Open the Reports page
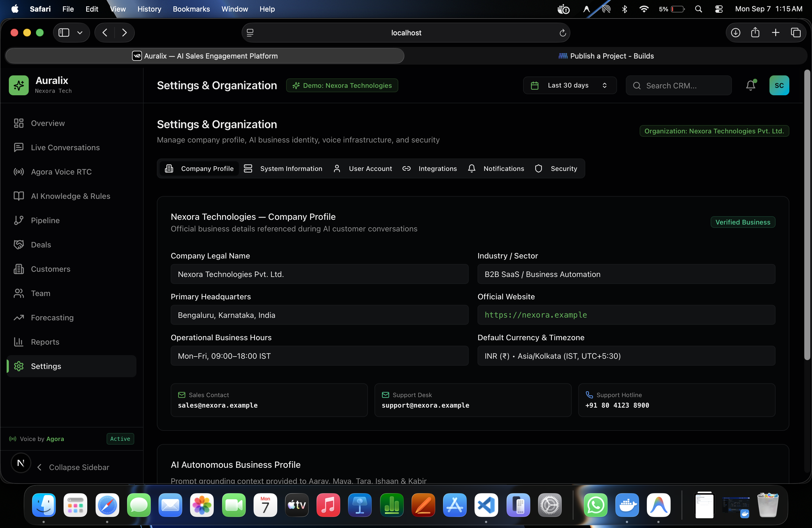This screenshot has height=528, width=812. coord(71,342)
